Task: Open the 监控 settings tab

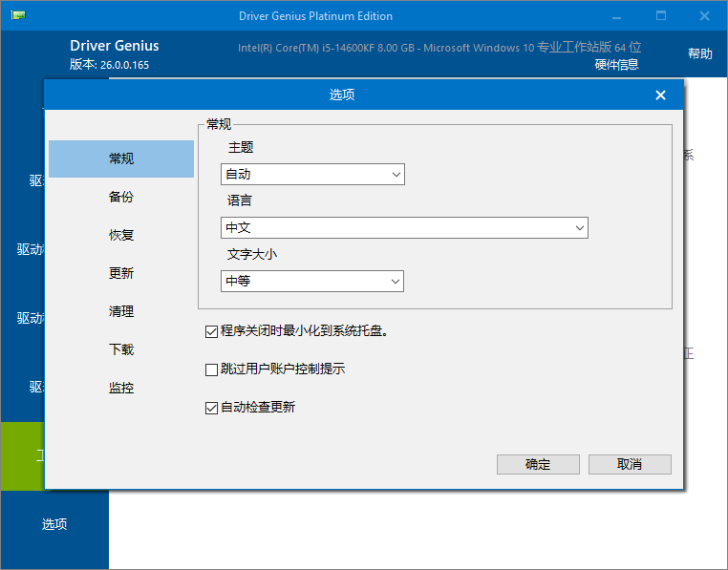Action: pos(121,388)
